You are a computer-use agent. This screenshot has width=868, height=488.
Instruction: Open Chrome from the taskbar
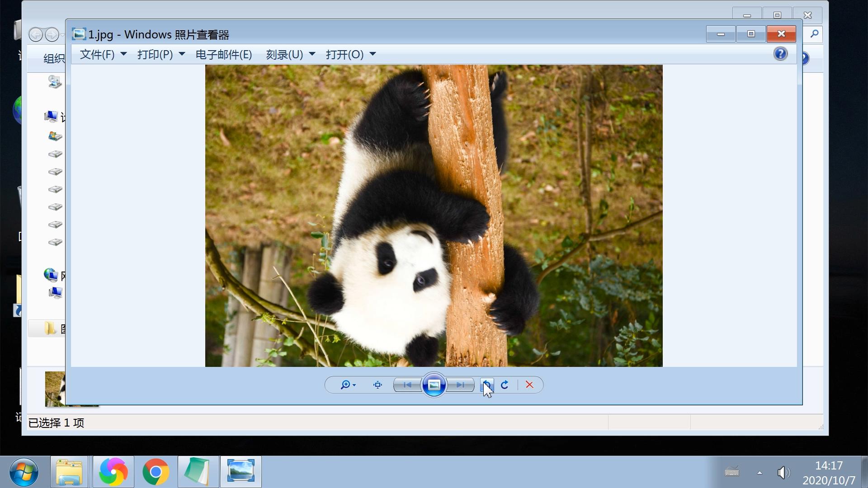click(156, 472)
